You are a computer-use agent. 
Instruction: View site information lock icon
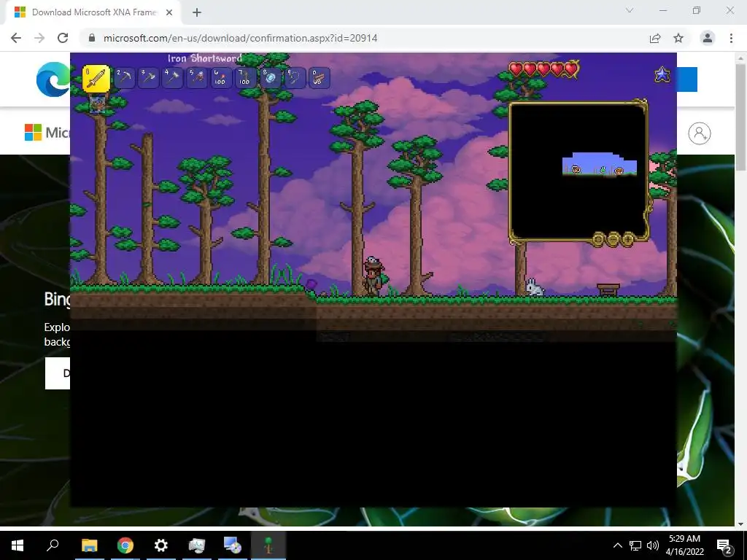coord(92,38)
